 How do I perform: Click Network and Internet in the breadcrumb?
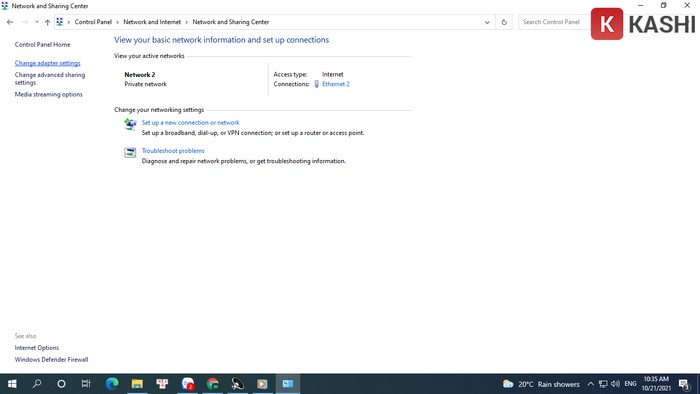[152, 22]
